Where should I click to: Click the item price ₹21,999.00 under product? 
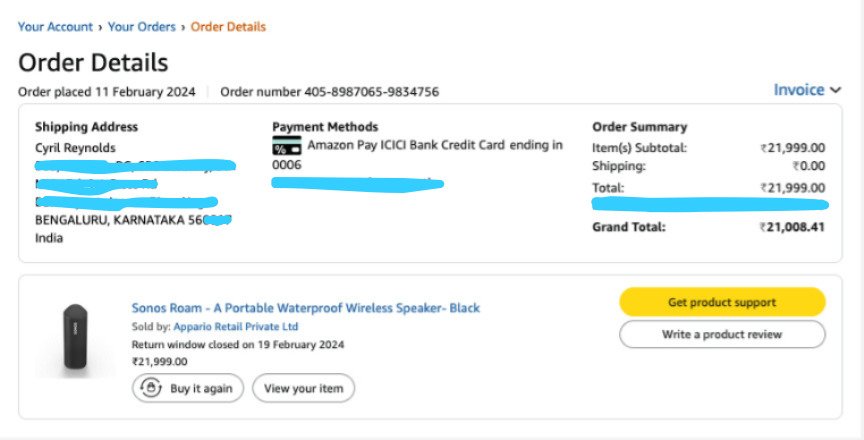tap(160, 362)
